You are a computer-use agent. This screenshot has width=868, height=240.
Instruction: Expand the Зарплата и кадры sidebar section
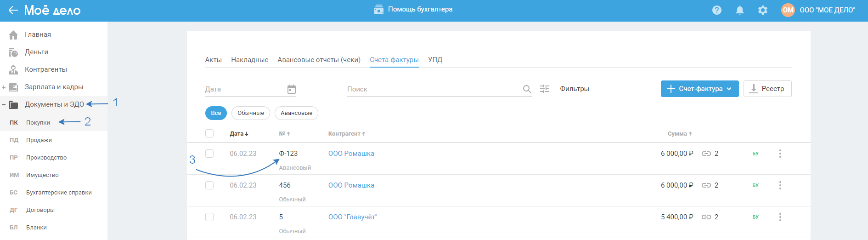[4, 87]
